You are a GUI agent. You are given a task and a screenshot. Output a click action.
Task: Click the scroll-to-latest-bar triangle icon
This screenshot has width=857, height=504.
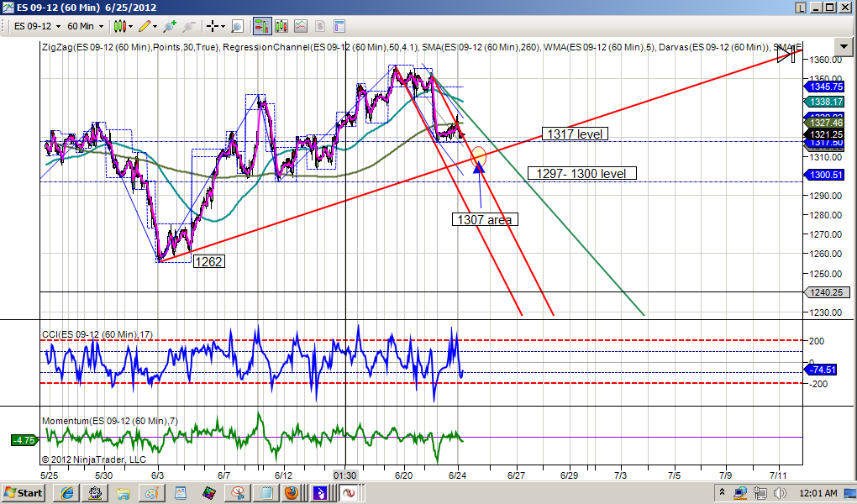coord(787,54)
